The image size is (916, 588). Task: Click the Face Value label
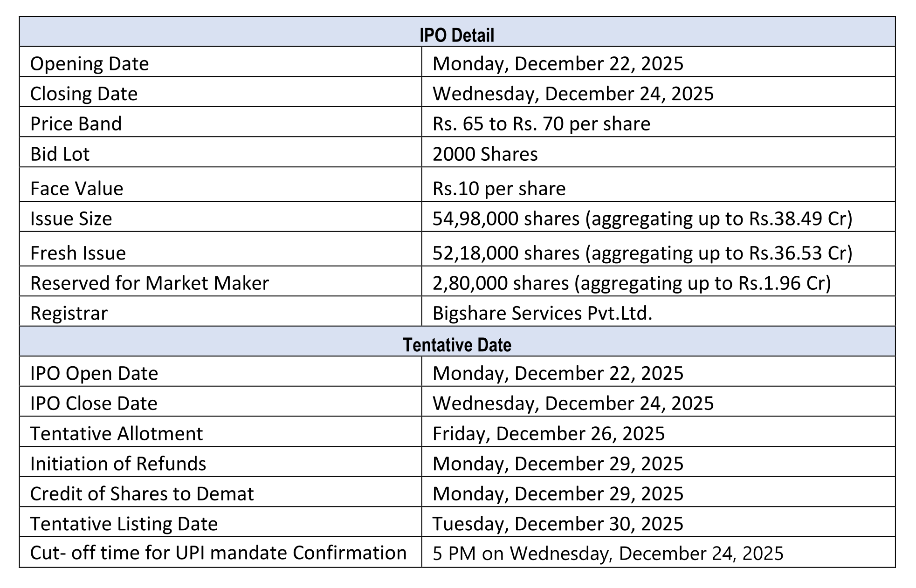pos(77,189)
